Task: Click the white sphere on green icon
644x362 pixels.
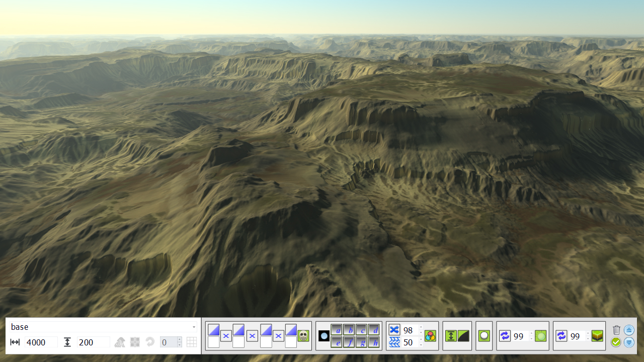Action: (x=484, y=336)
